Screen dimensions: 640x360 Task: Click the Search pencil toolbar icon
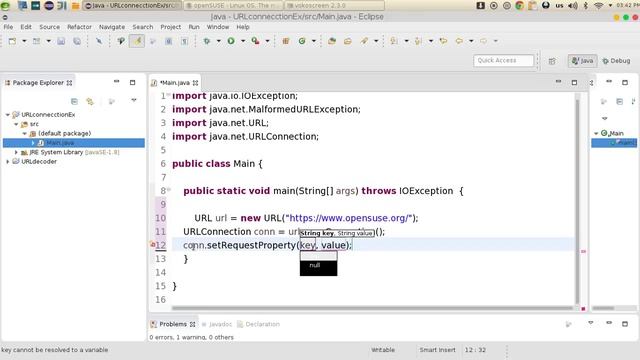pos(364,41)
